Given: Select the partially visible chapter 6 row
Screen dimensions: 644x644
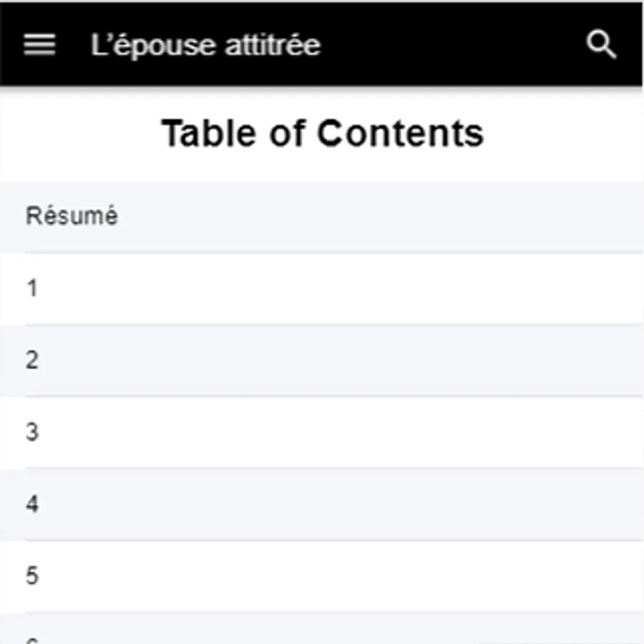Looking at the screenshot, I should [322, 633].
